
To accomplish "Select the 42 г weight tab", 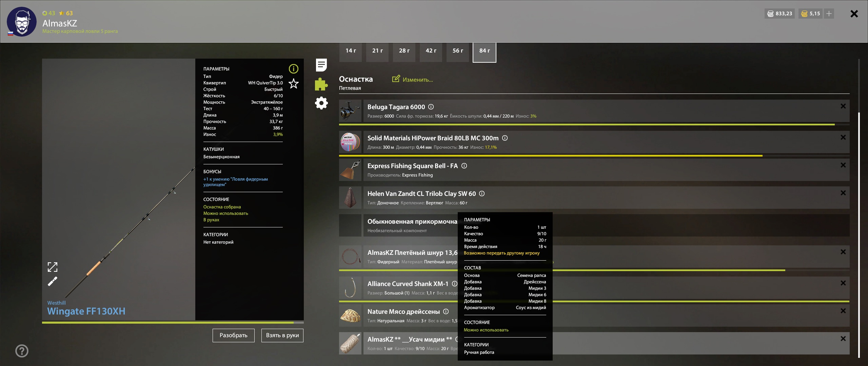I will tap(431, 52).
